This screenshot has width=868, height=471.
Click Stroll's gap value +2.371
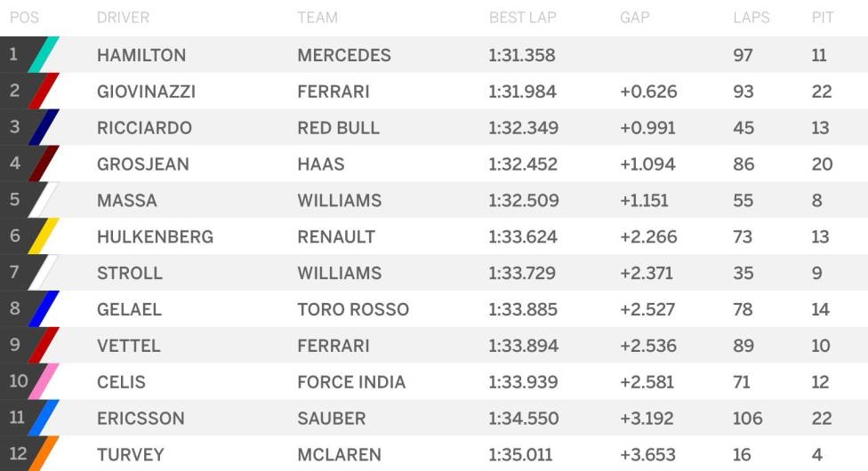tap(647, 273)
